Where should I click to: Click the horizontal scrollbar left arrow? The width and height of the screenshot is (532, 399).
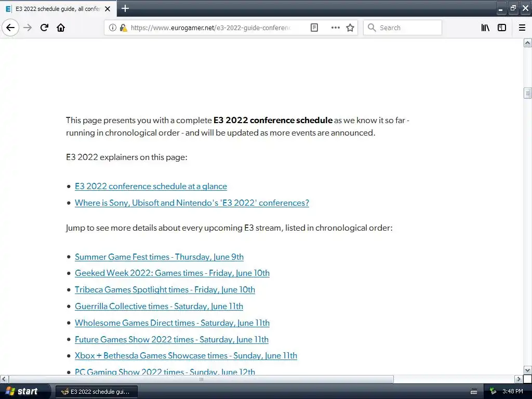click(4, 379)
